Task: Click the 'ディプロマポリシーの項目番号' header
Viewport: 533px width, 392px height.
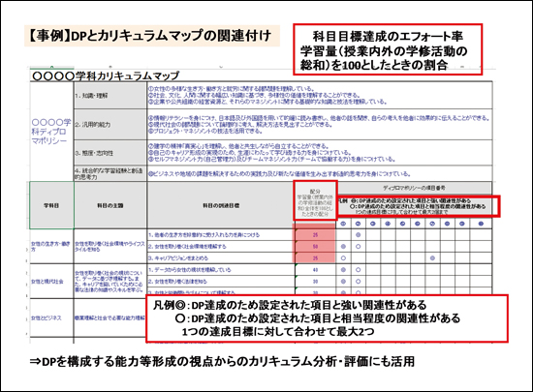Action: click(x=414, y=188)
